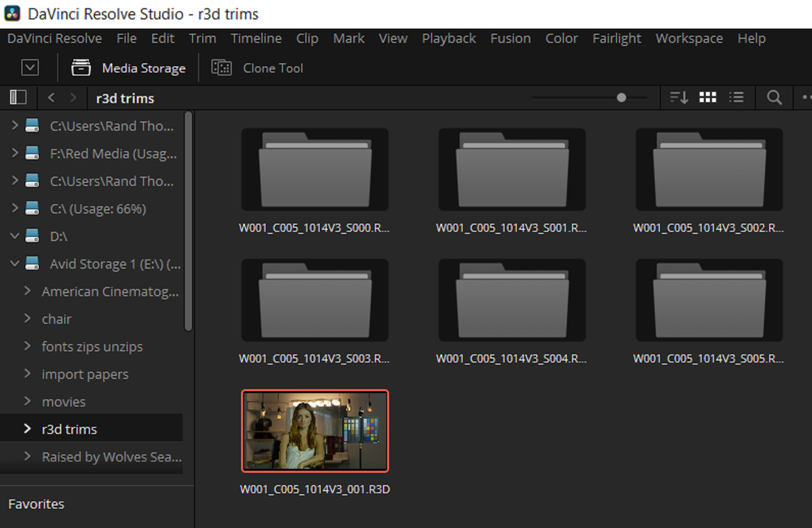
Task: Switch to thumbnail grid view
Action: click(708, 98)
